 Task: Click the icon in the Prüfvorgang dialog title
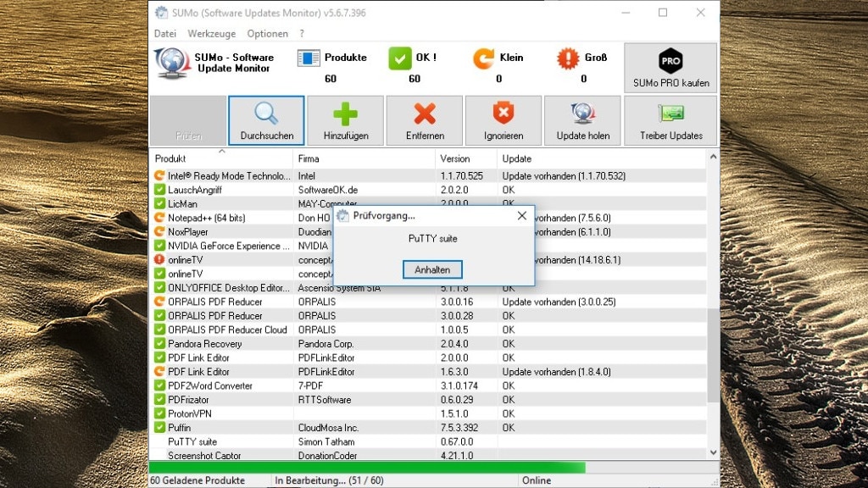(x=343, y=216)
